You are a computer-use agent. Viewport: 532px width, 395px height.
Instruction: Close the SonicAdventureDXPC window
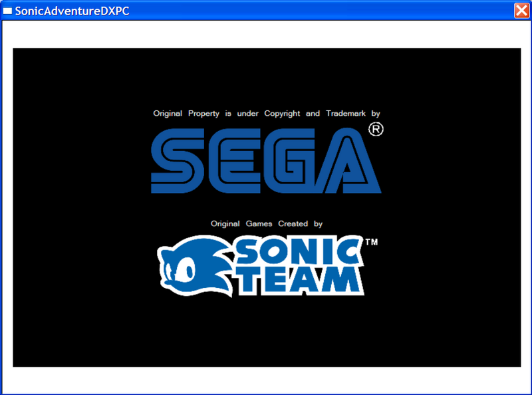pyautogui.click(x=521, y=10)
